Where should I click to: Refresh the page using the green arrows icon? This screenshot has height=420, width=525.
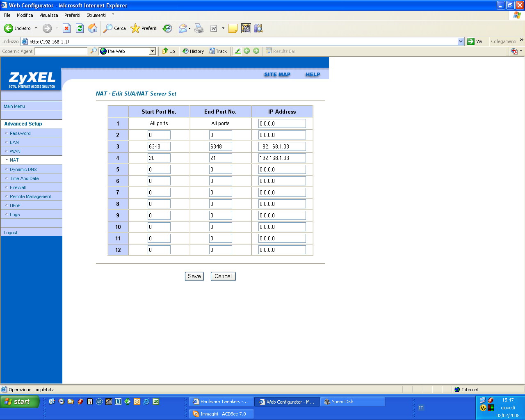click(x=80, y=28)
